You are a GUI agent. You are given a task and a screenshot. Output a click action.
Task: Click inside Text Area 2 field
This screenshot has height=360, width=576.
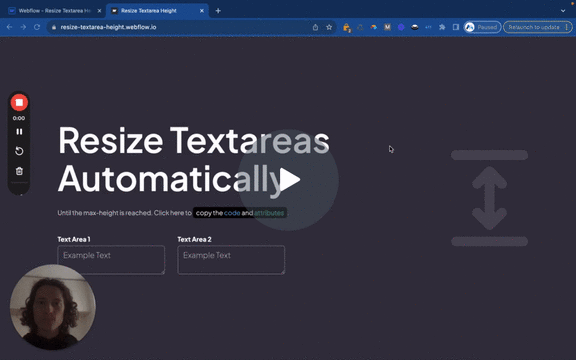click(231, 260)
